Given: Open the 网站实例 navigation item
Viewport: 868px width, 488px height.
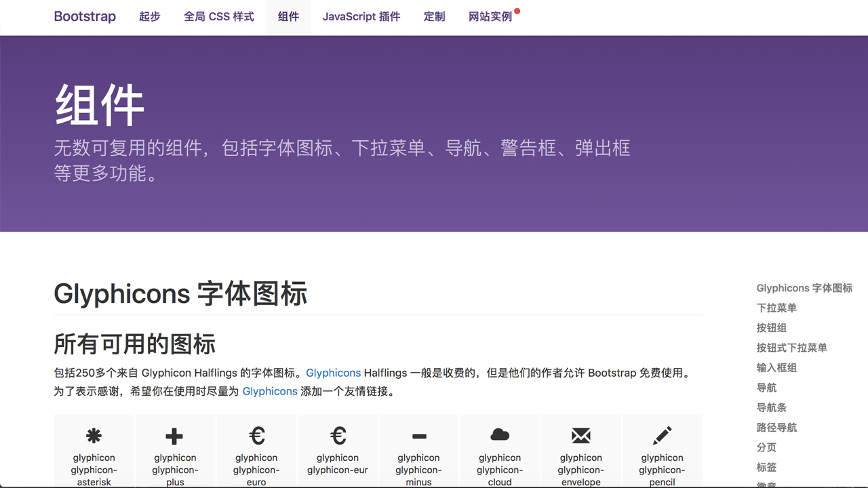Looking at the screenshot, I should [x=490, y=16].
